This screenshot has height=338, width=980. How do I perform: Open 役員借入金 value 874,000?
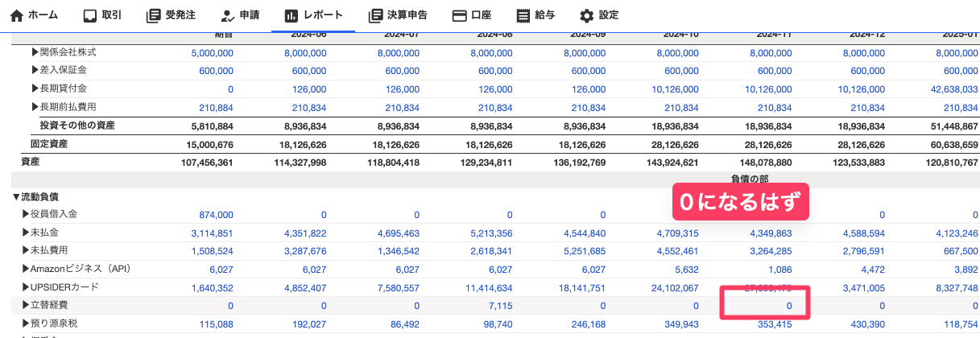[x=215, y=215]
